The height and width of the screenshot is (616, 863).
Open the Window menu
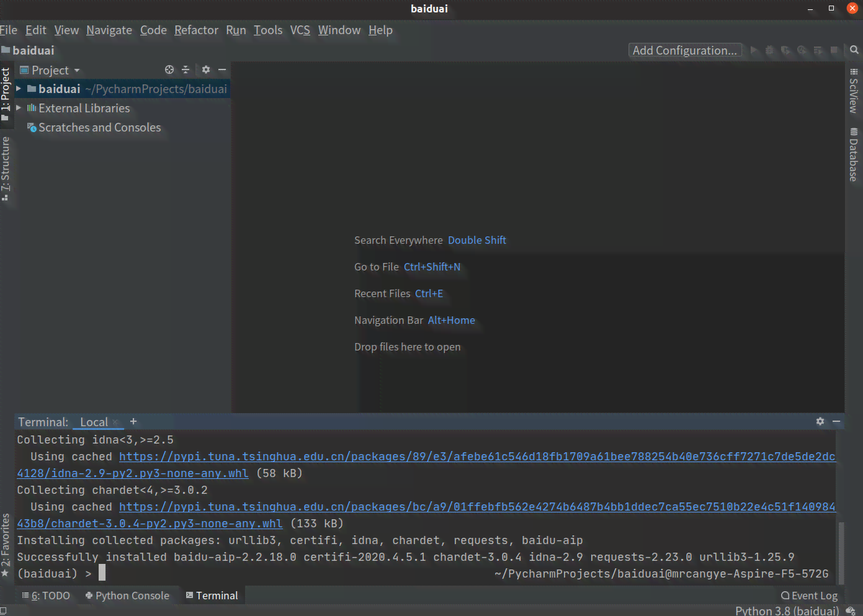click(x=339, y=30)
